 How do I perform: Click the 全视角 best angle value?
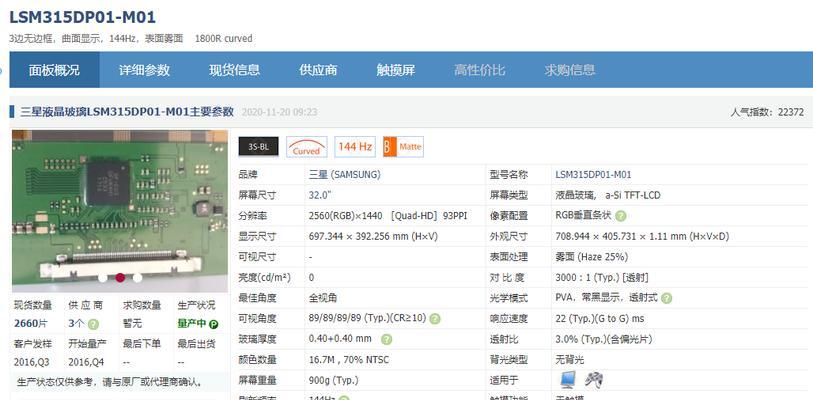point(323,298)
